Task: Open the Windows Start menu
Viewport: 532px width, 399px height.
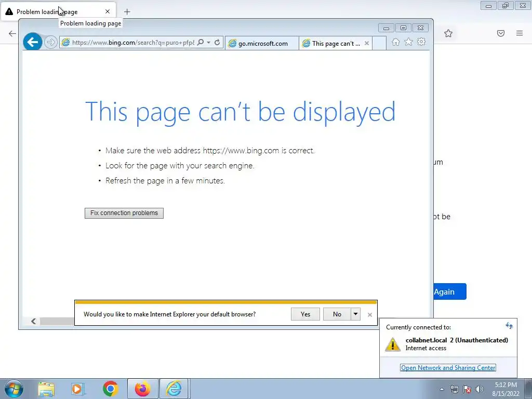Action: 14,389
